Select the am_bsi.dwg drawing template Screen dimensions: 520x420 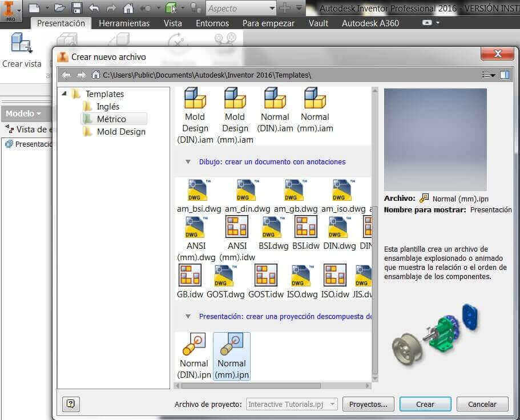[199, 196]
